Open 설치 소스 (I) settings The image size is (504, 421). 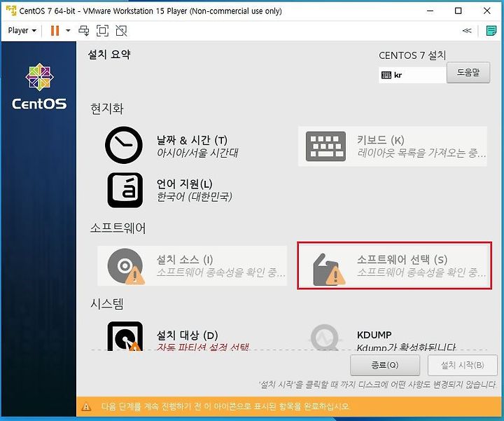185,260
